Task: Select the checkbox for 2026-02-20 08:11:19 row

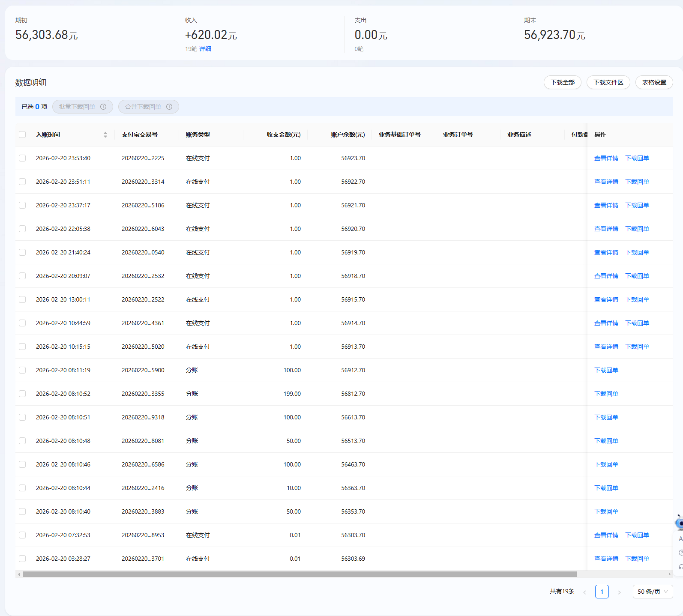Action: (22, 370)
